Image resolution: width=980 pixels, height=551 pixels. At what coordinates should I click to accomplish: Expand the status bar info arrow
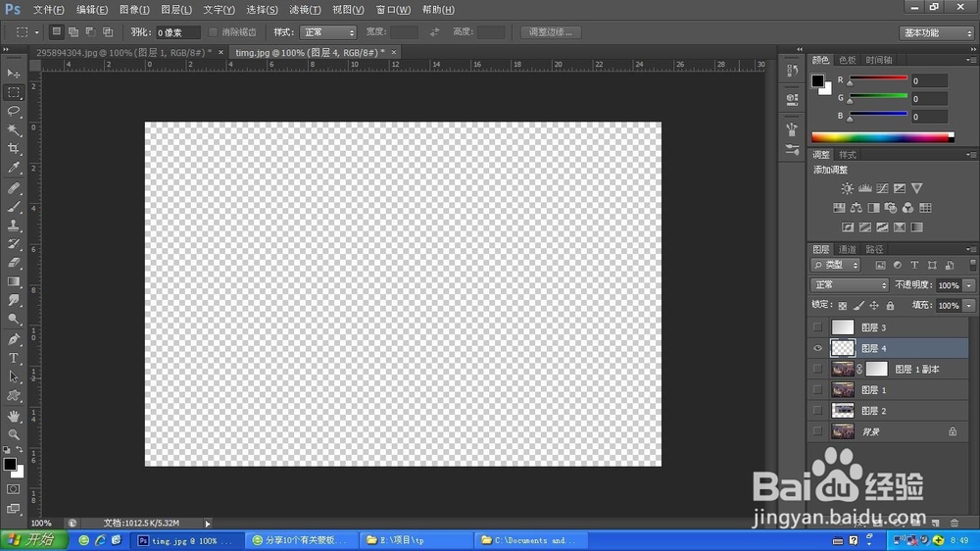pos(208,524)
